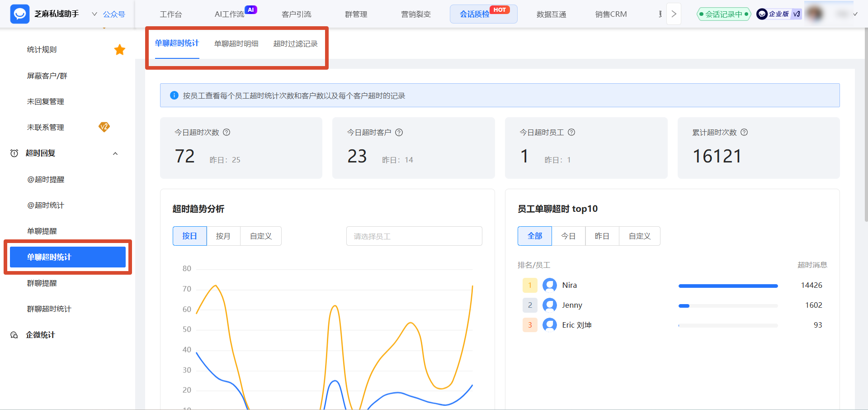
Task: Click the info icon in blue banner
Action: pyautogui.click(x=174, y=95)
